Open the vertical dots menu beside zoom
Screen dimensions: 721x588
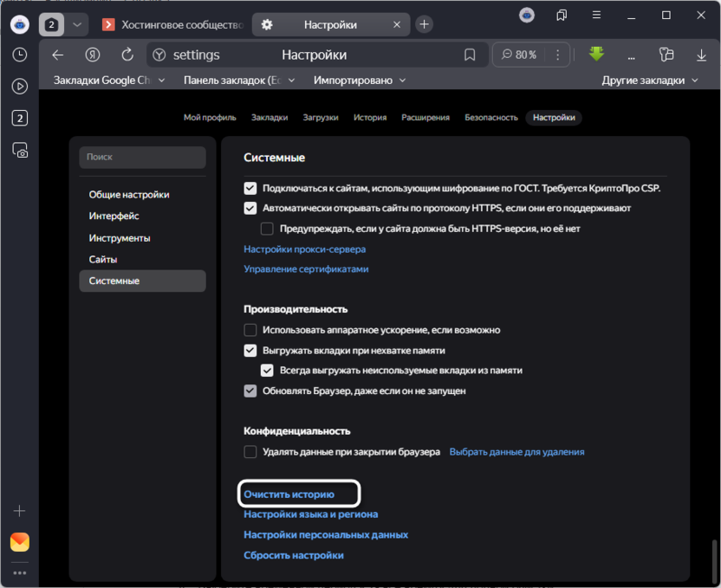click(558, 55)
